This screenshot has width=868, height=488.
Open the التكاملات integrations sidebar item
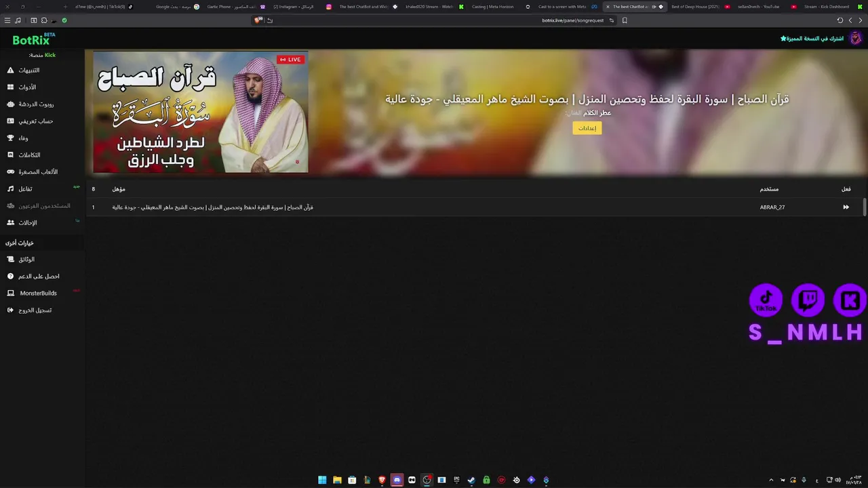tap(42, 155)
